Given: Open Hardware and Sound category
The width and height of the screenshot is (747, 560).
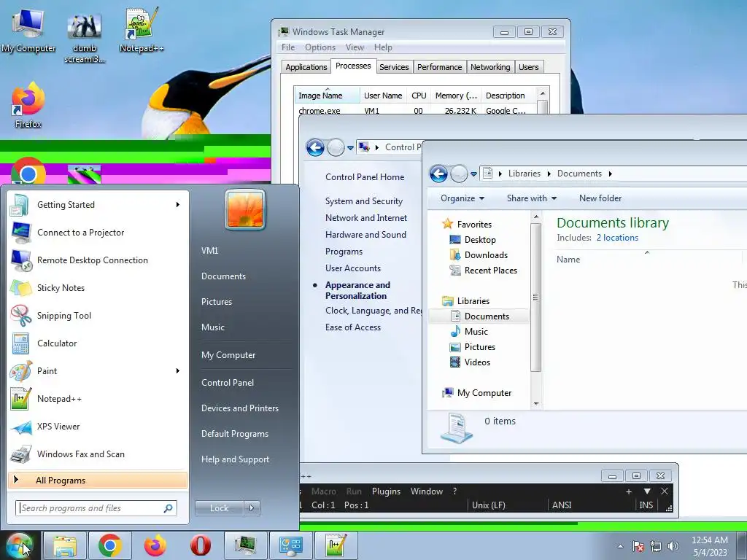Looking at the screenshot, I should (366, 234).
